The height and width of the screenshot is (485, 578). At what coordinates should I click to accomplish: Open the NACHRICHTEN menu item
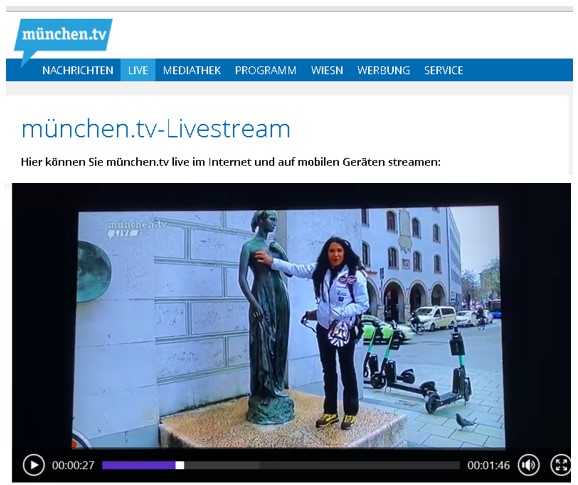pyautogui.click(x=78, y=70)
